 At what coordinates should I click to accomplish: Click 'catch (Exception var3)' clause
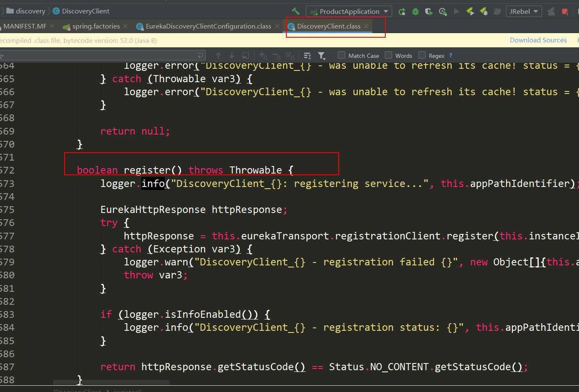[x=176, y=249]
